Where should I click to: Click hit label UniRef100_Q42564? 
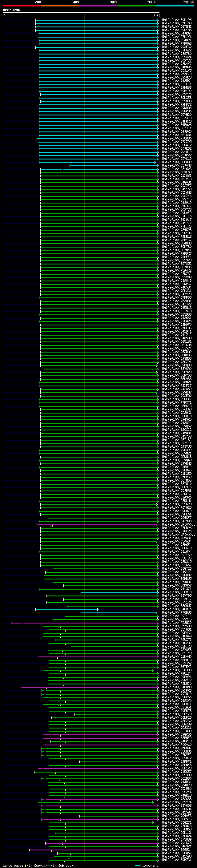[x=177, y=81]
